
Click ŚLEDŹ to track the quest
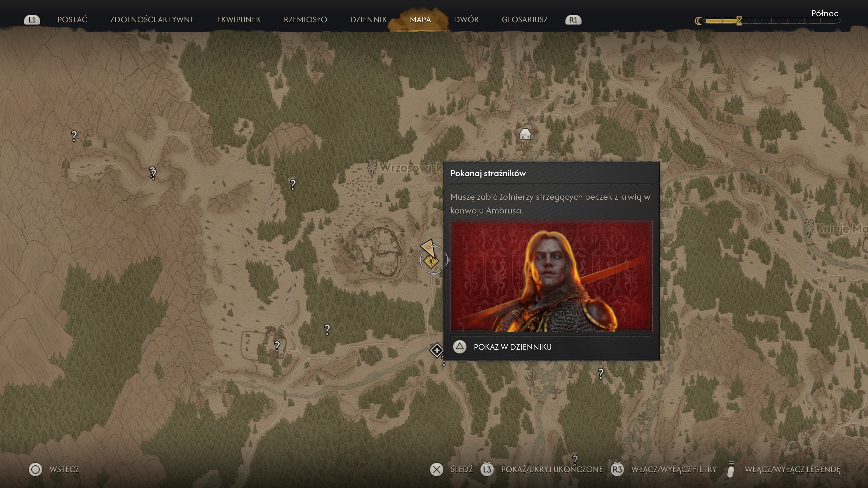click(462, 469)
